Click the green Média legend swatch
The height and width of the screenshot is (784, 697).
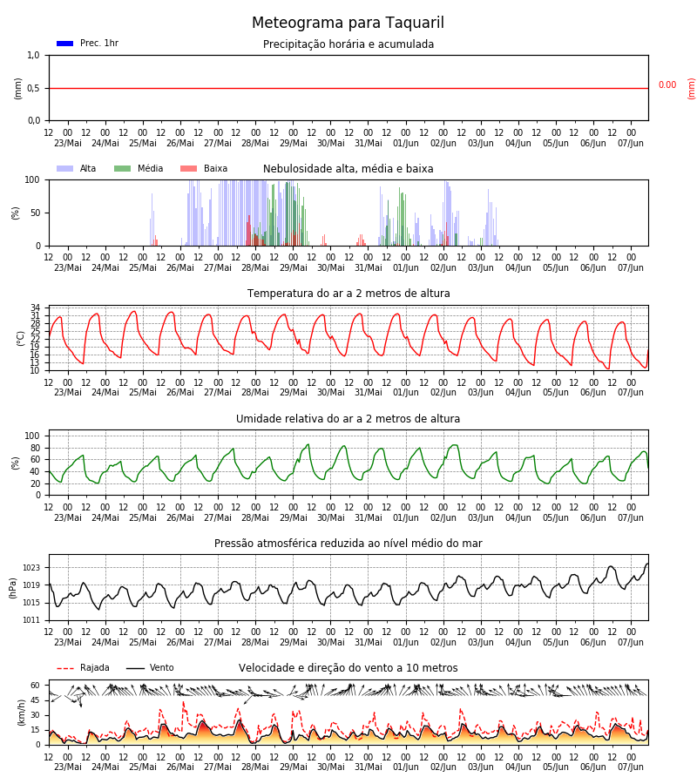(123, 168)
